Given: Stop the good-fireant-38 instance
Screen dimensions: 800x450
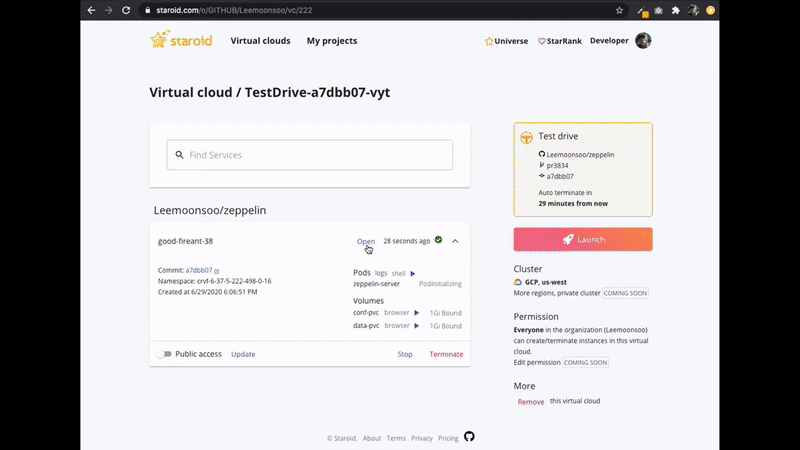Looking at the screenshot, I should [x=405, y=354].
